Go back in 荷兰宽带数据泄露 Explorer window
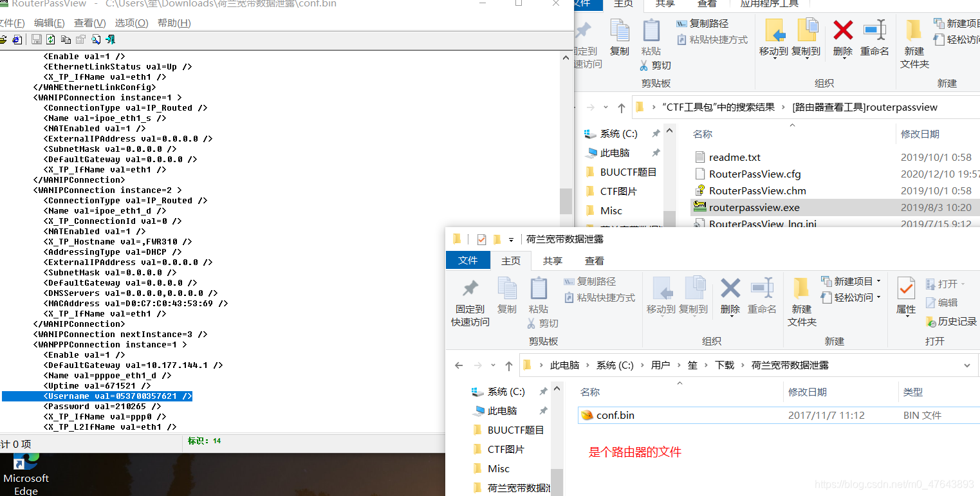980x496 pixels. [459, 365]
